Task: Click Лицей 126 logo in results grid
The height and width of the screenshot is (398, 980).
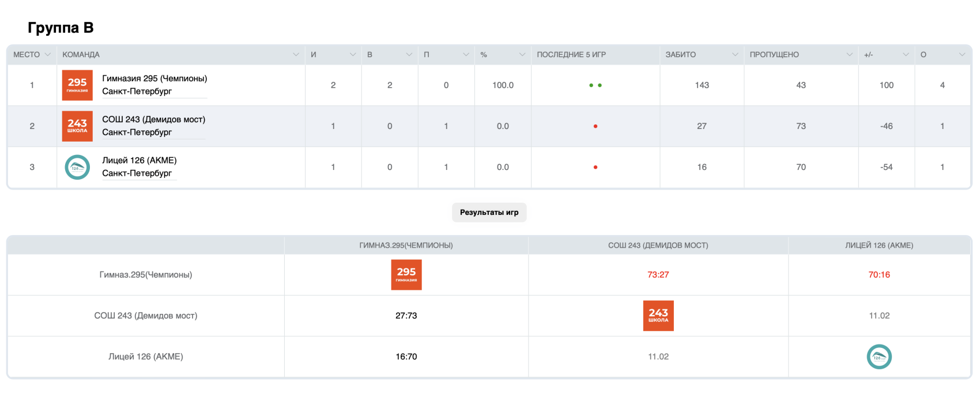Action: 879,357
